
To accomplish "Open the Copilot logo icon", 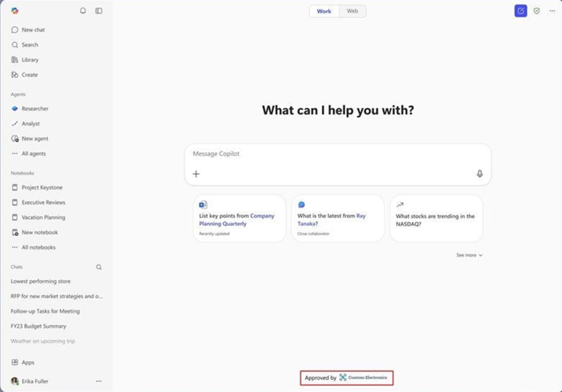I will tap(15, 11).
